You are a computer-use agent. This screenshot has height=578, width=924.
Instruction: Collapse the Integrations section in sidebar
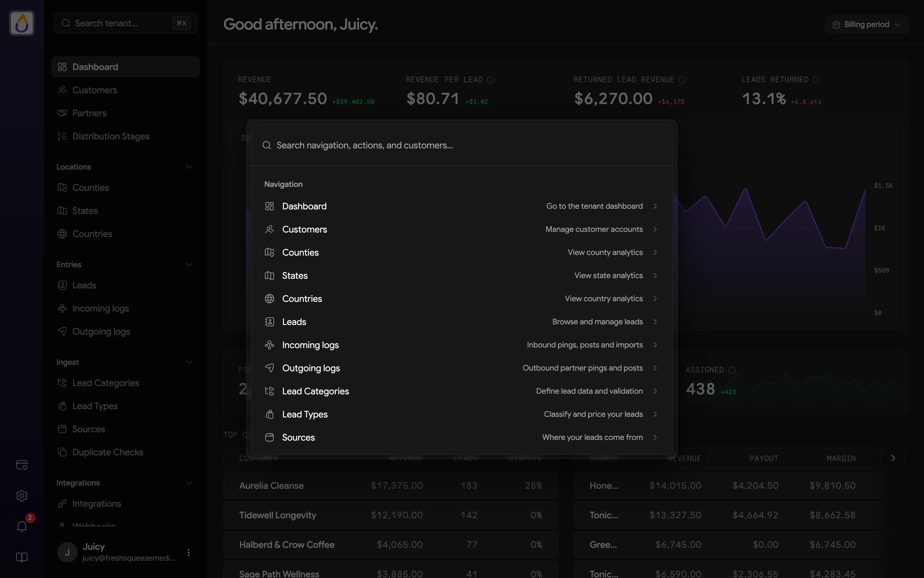pos(189,483)
